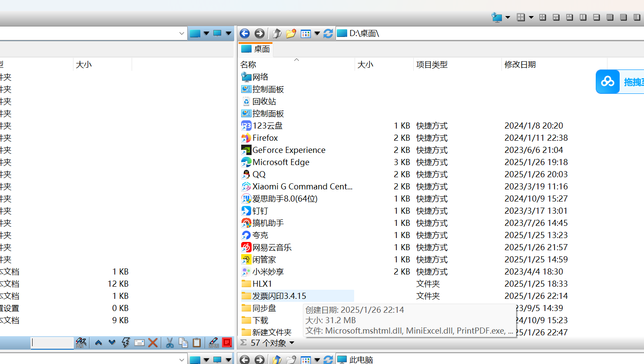Select the 网易云音乐 shortcut

point(266,247)
